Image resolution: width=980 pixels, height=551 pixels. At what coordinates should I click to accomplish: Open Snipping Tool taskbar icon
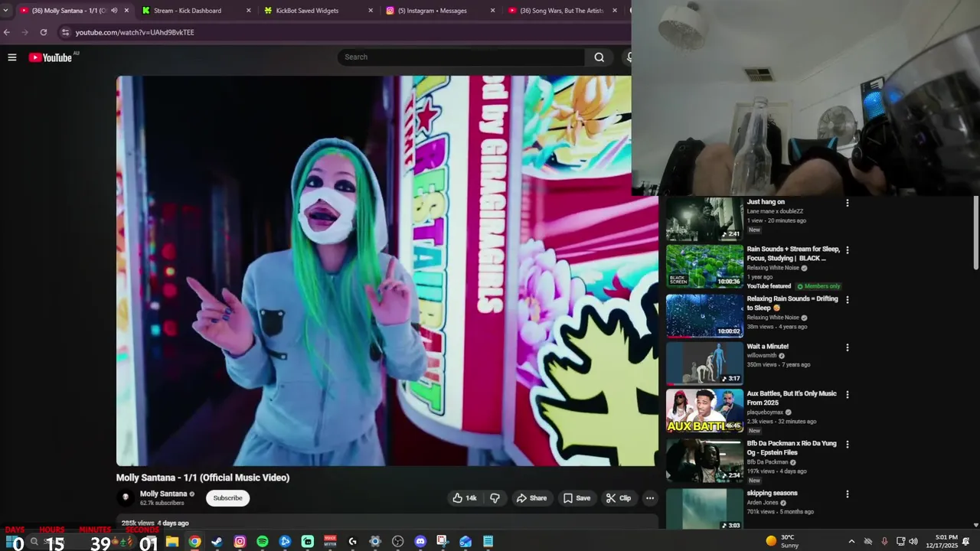[x=443, y=542]
